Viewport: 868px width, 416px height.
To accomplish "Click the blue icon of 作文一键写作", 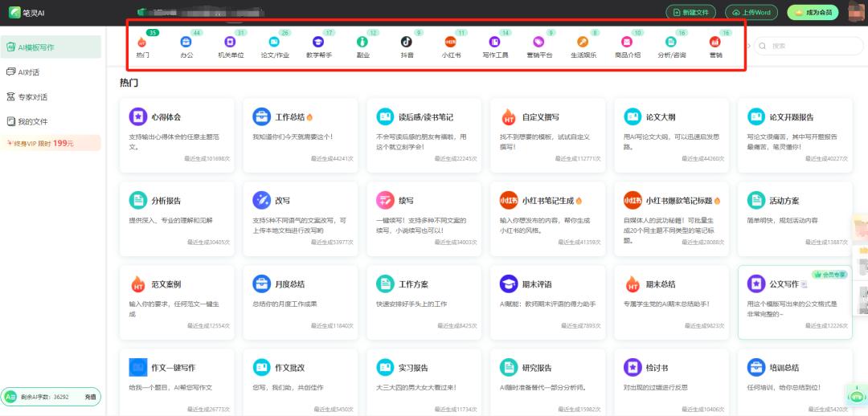I will [138, 367].
